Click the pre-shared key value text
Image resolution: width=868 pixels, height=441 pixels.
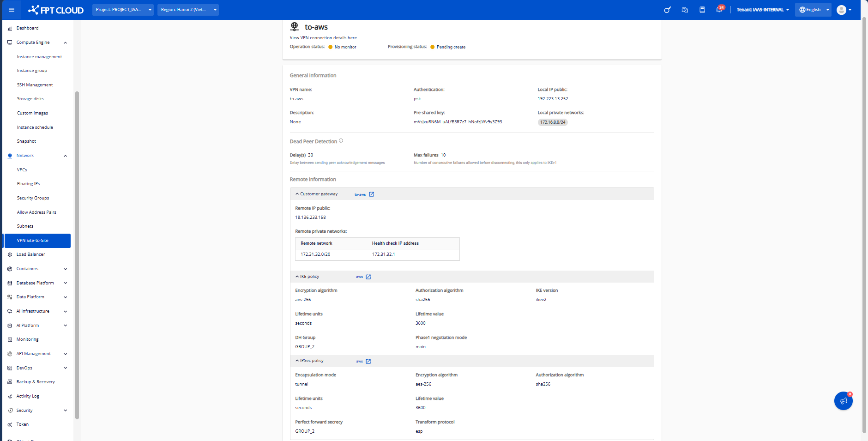tap(458, 122)
